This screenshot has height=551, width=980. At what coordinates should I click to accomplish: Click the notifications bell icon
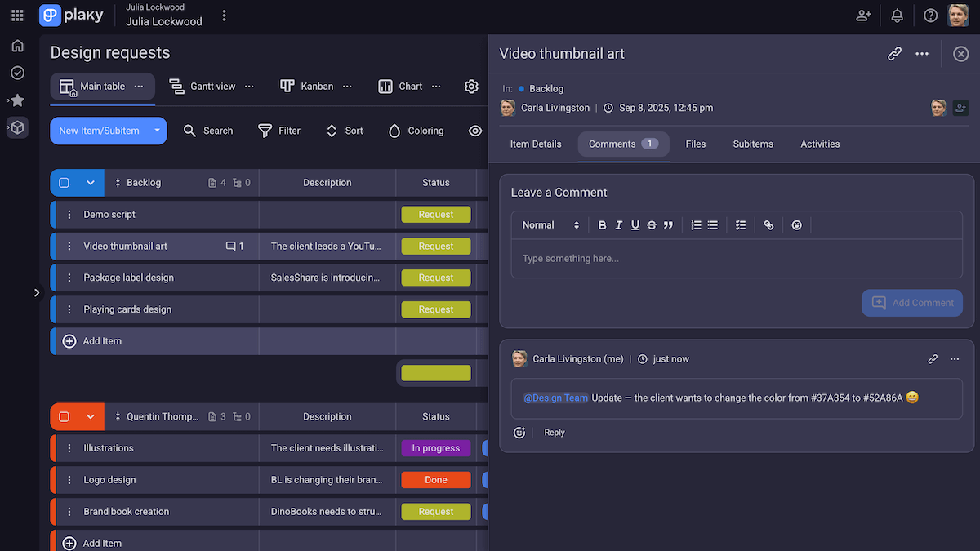tap(897, 16)
